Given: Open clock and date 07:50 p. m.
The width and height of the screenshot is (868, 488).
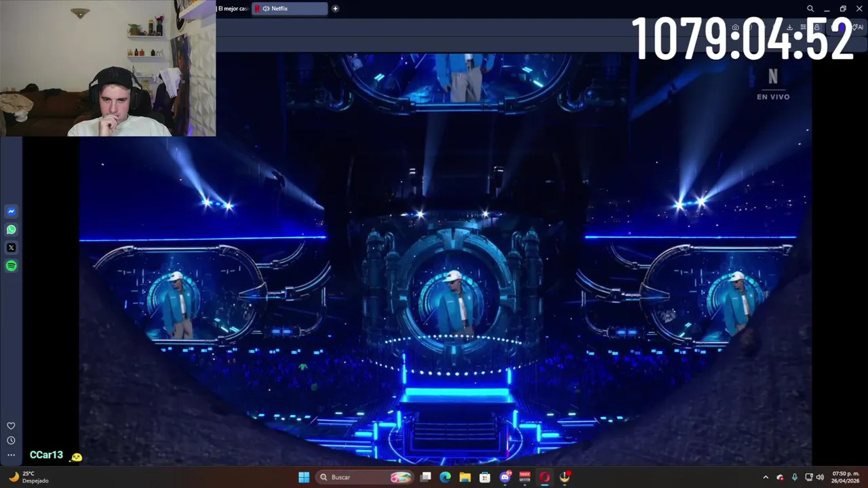Looking at the screenshot, I should point(846,477).
